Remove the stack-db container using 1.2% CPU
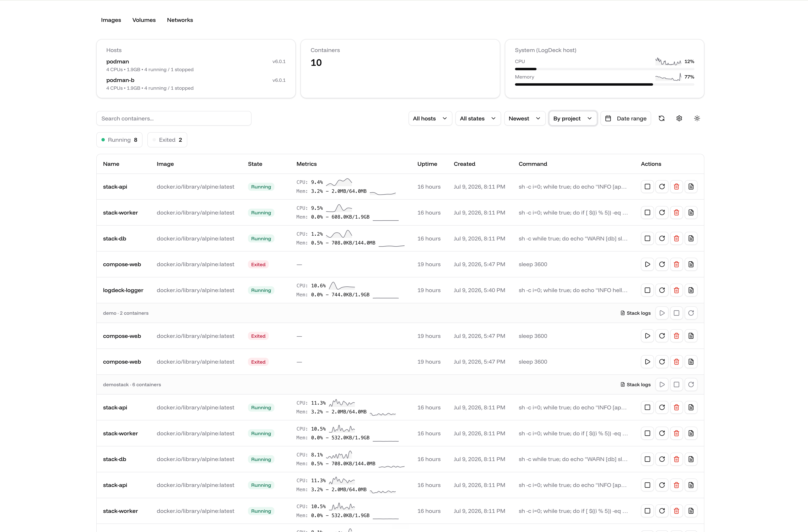The image size is (808, 532). 676,238
